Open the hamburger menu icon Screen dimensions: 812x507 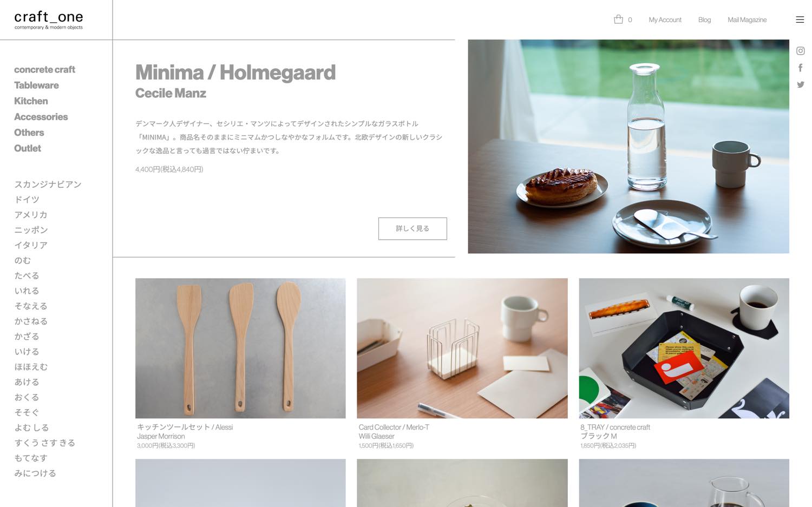(800, 19)
